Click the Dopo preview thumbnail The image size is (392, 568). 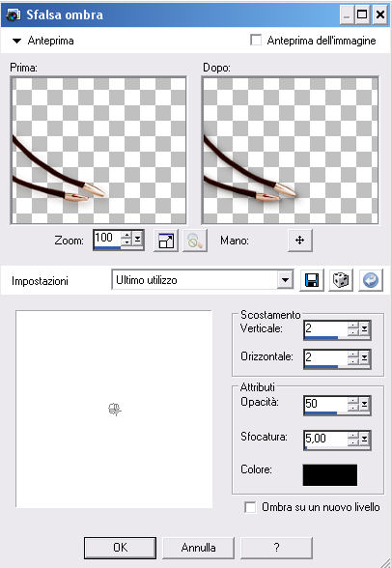(x=291, y=150)
